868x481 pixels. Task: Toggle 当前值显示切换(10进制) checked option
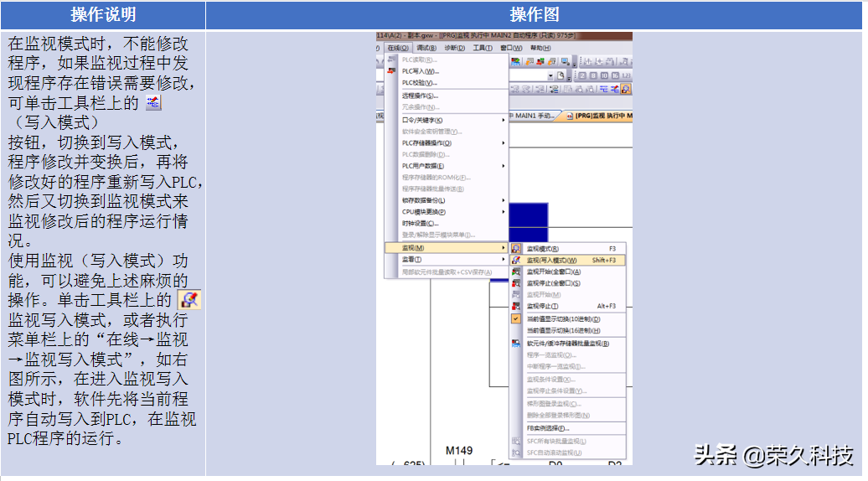[x=563, y=319]
